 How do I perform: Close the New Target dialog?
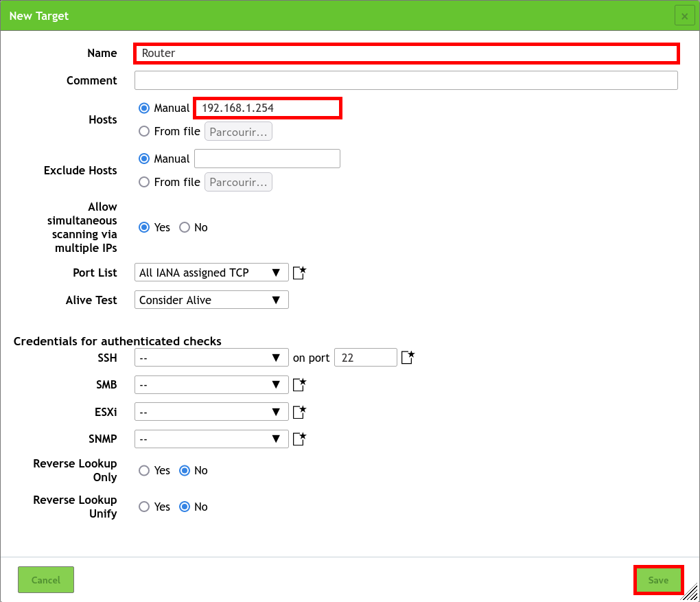684,15
